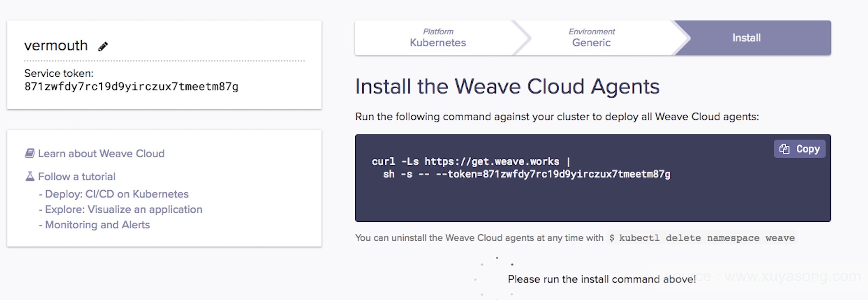Click the book icon by Learn about Weave Cloud
Screen dimensions: 868x300
pyautogui.click(x=30, y=153)
